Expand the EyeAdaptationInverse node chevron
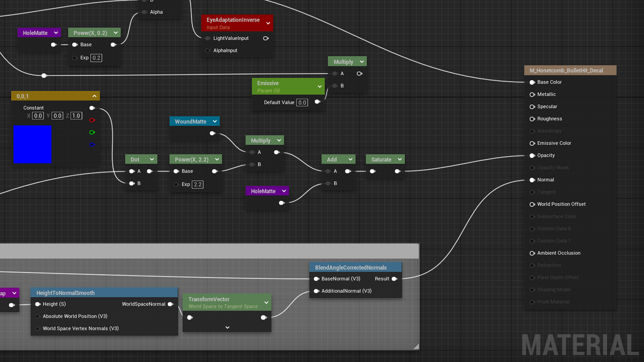644x362 pixels. [x=268, y=23]
